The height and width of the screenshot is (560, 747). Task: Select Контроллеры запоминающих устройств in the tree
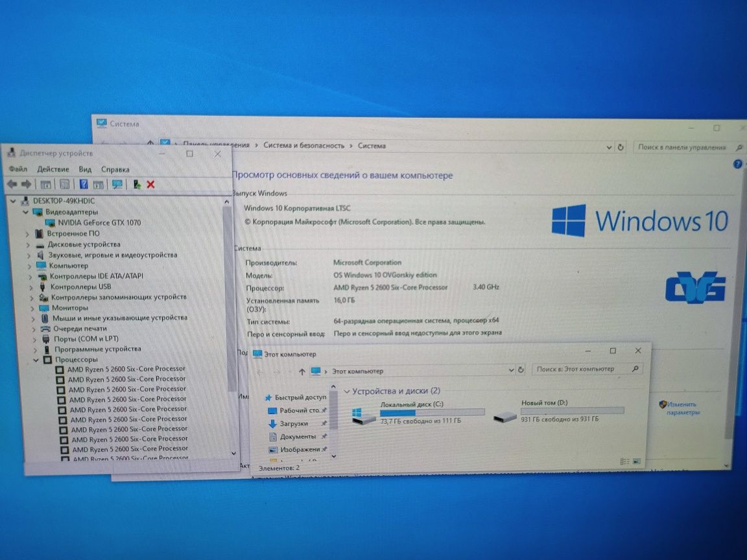click(119, 297)
